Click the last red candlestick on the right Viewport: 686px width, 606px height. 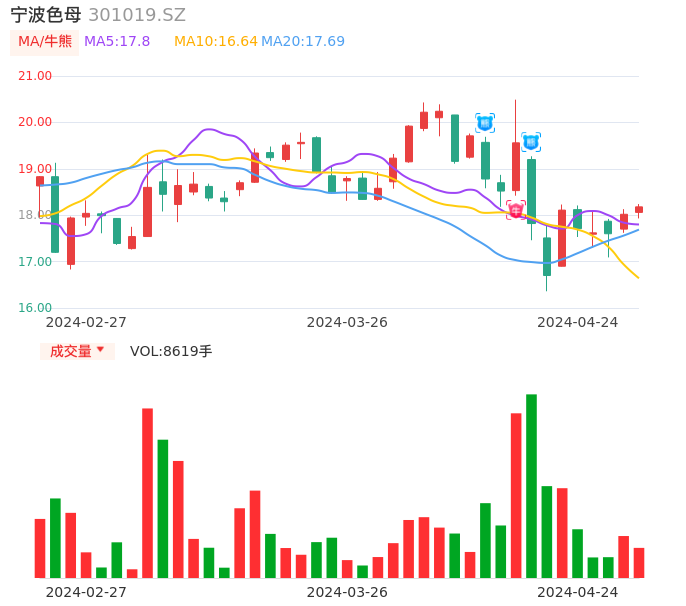coord(639,210)
